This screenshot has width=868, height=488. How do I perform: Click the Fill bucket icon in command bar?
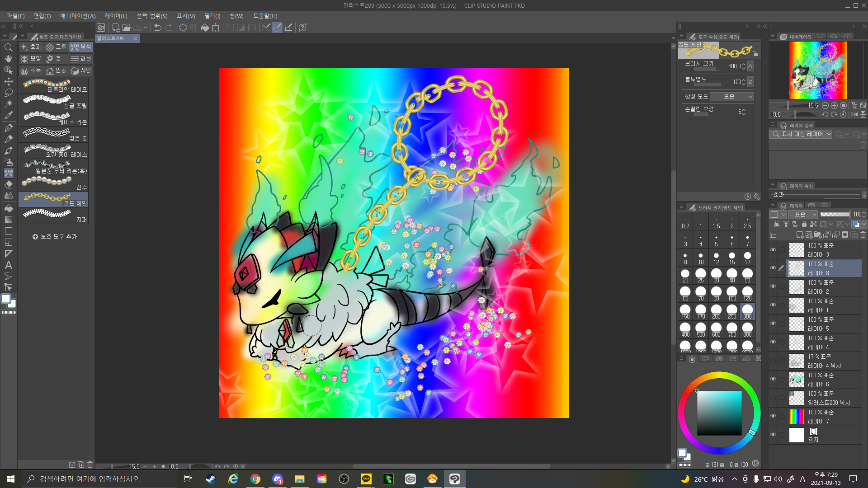pos(205,28)
